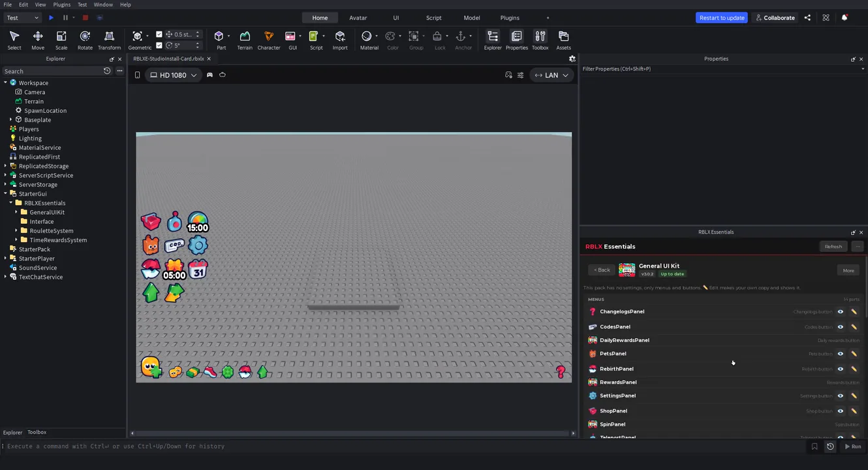Show the Toolbox panel icon
This screenshot has width=868, height=470.
tap(540, 40)
